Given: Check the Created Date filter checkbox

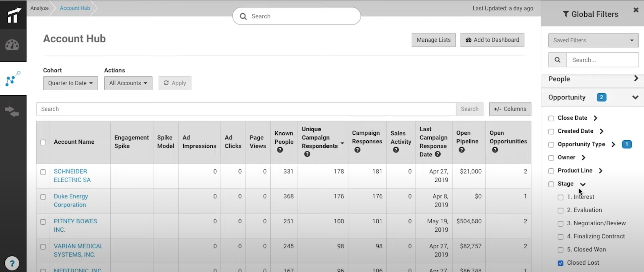Looking at the screenshot, I should click(x=551, y=131).
